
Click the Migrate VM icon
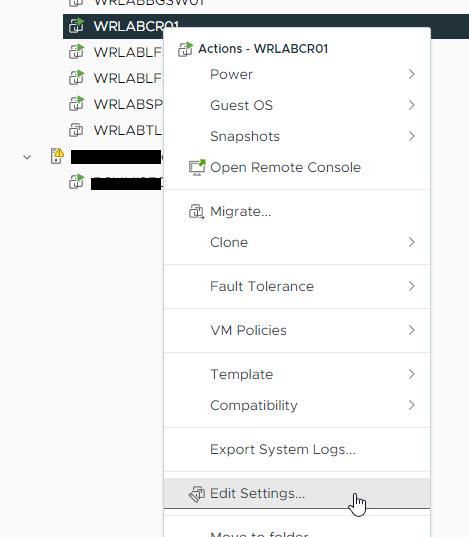coord(197,212)
